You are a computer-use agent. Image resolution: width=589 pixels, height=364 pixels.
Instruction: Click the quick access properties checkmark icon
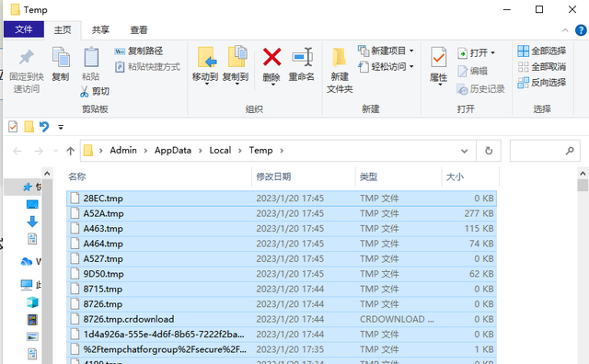click(x=13, y=127)
